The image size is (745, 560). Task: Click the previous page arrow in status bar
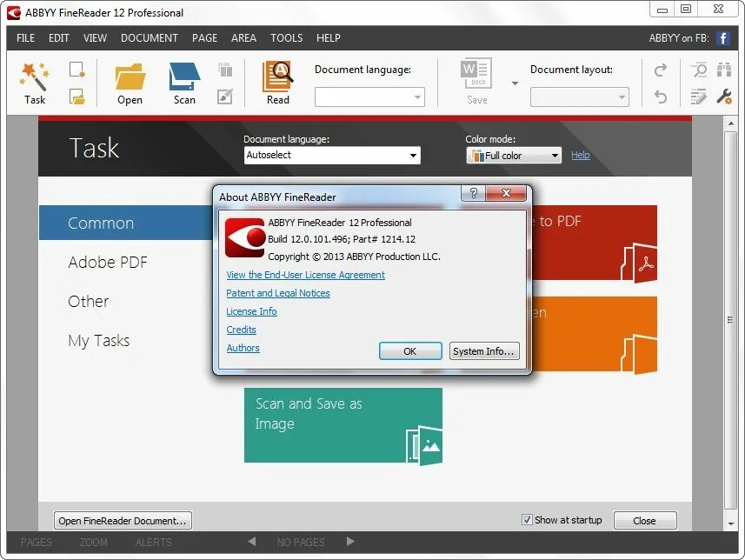point(252,542)
